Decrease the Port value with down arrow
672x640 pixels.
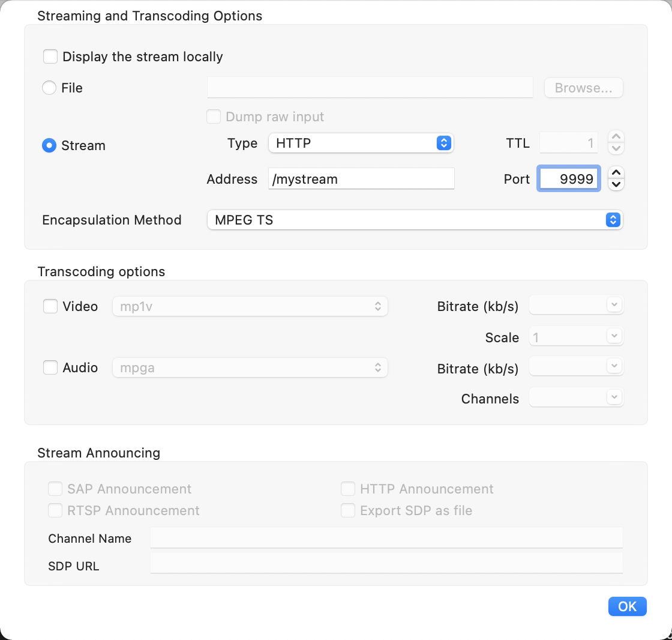click(616, 184)
